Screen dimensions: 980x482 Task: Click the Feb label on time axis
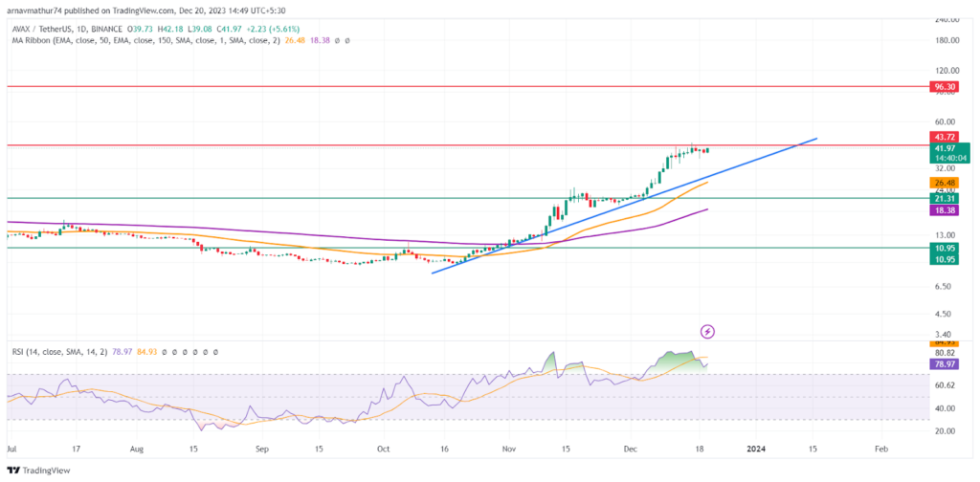[880, 449]
